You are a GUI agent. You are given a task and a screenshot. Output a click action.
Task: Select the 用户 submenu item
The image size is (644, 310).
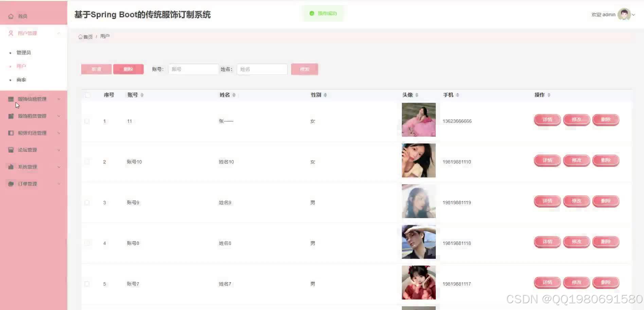click(21, 66)
